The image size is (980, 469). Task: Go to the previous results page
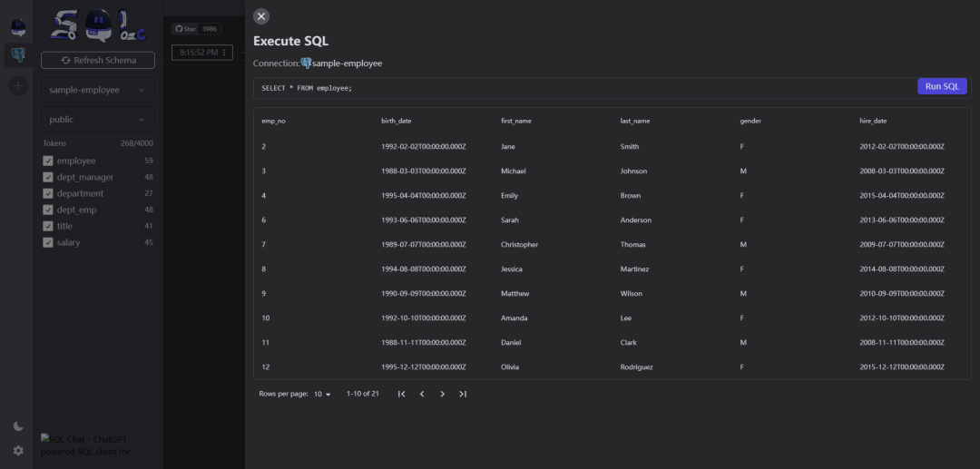(422, 394)
